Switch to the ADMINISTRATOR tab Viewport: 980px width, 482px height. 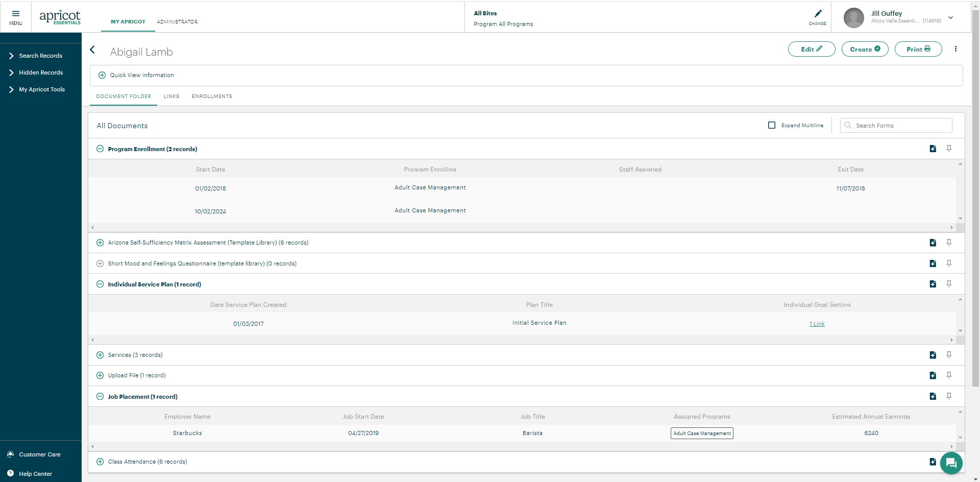coord(177,21)
